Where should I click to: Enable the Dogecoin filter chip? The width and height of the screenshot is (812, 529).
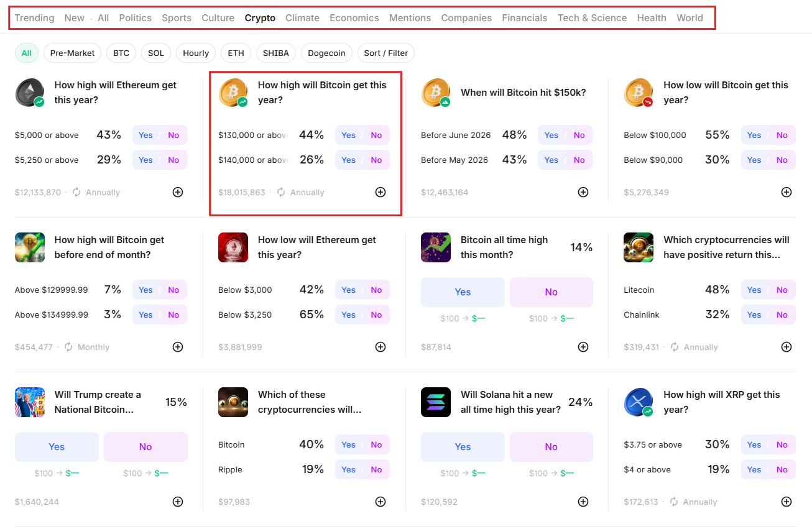tap(326, 53)
